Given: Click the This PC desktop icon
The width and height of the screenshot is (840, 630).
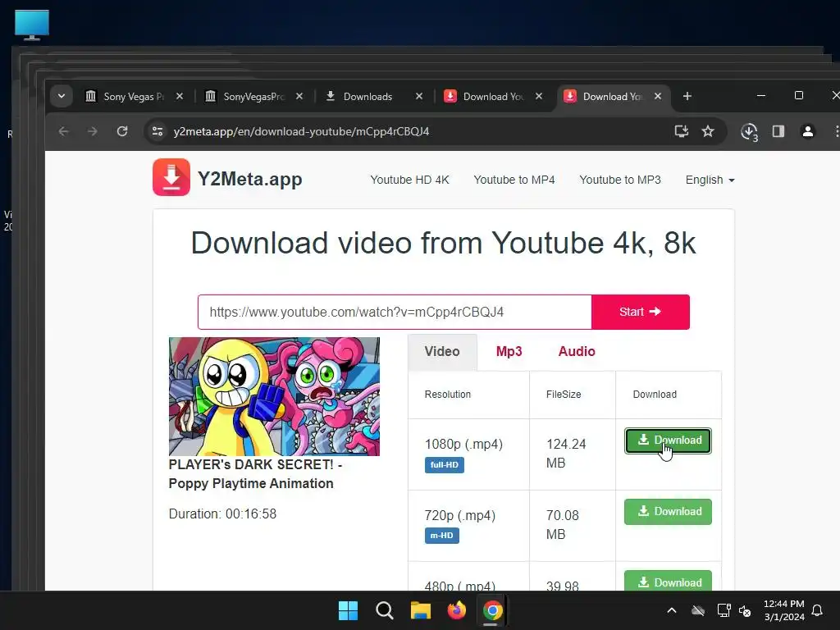Looking at the screenshot, I should [32, 25].
